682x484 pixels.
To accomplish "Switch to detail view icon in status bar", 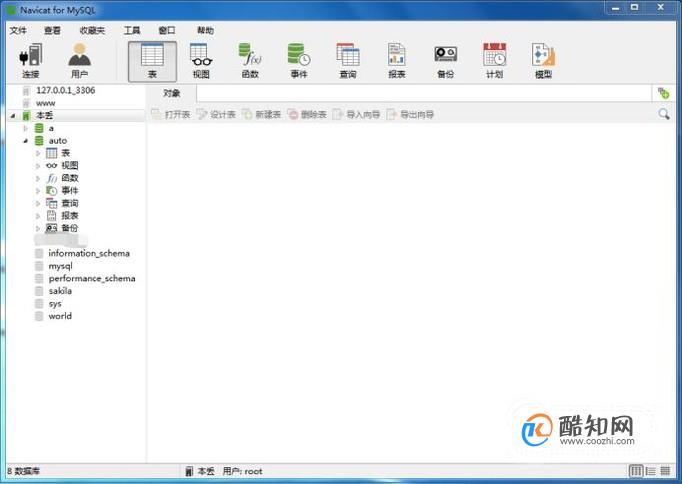I will pyautogui.click(x=636, y=471).
